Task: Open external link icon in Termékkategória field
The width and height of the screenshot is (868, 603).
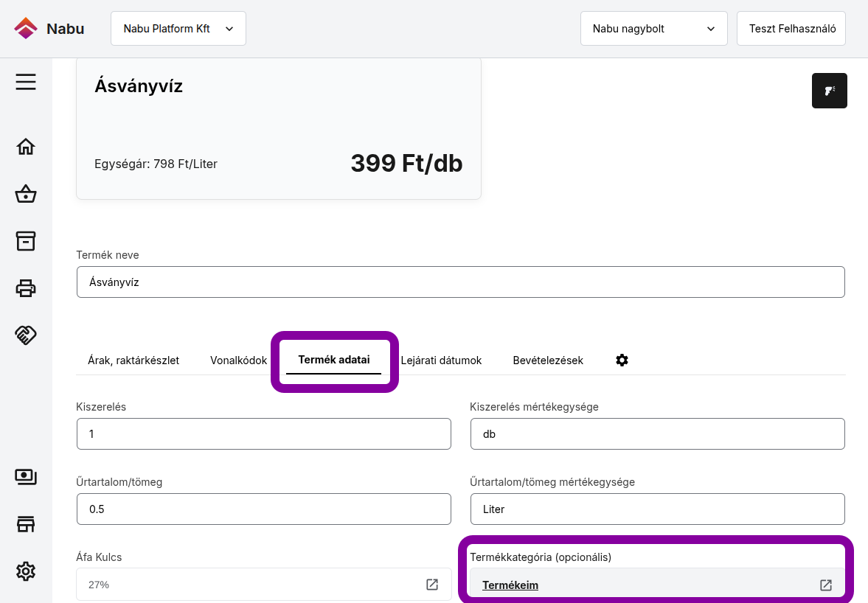Action: click(825, 585)
